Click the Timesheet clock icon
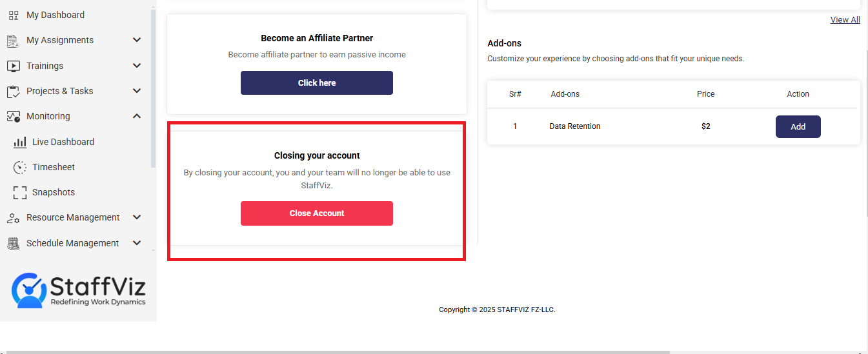868x354 pixels. tap(20, 167)
